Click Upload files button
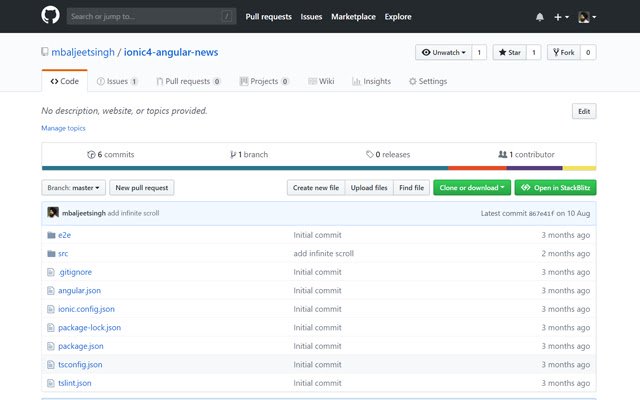 coord(369,188)
